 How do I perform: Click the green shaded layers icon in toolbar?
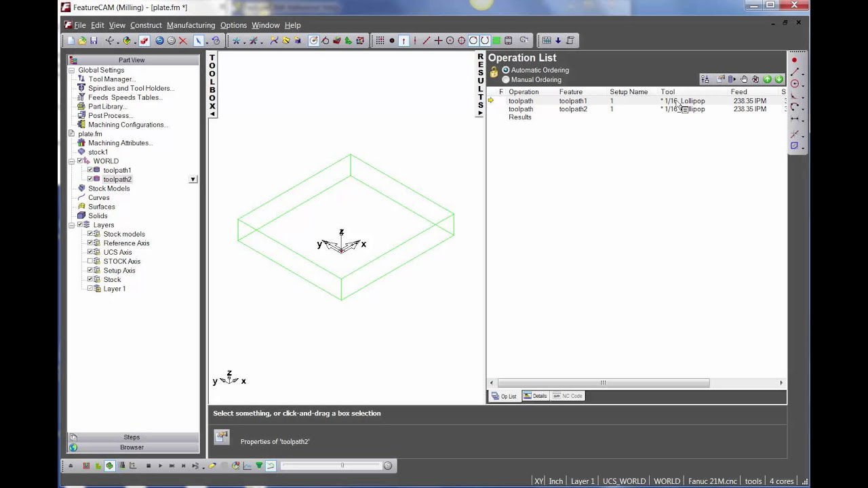pyautogui.click(x=496, y=40)
